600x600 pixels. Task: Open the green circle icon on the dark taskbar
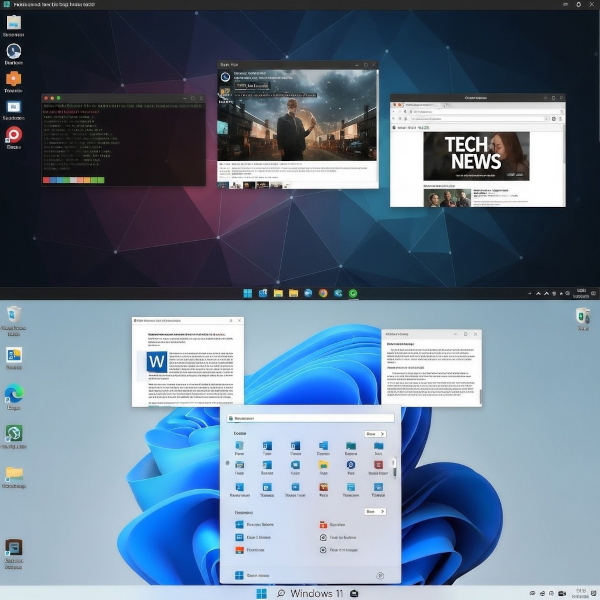coord(353,293)
